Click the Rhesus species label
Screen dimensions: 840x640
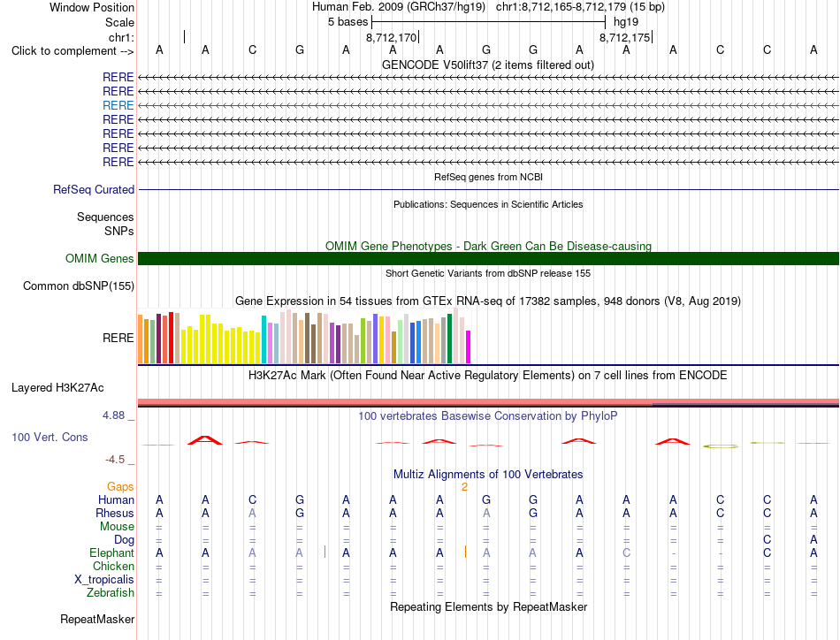click(x=115, y=513)
